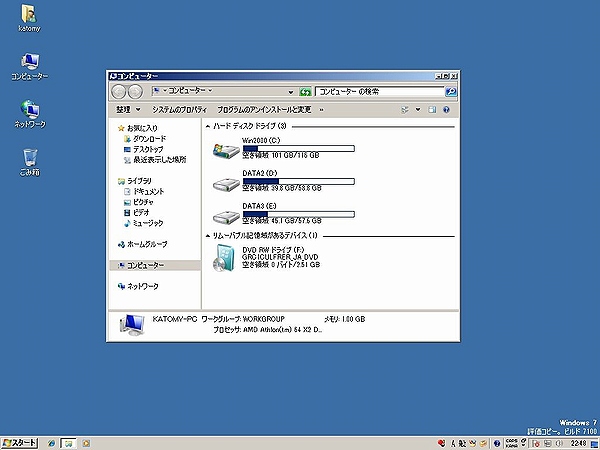Click the search magnifier button
The width and height of the screenshot is (600, 450).
coord(451,91)
